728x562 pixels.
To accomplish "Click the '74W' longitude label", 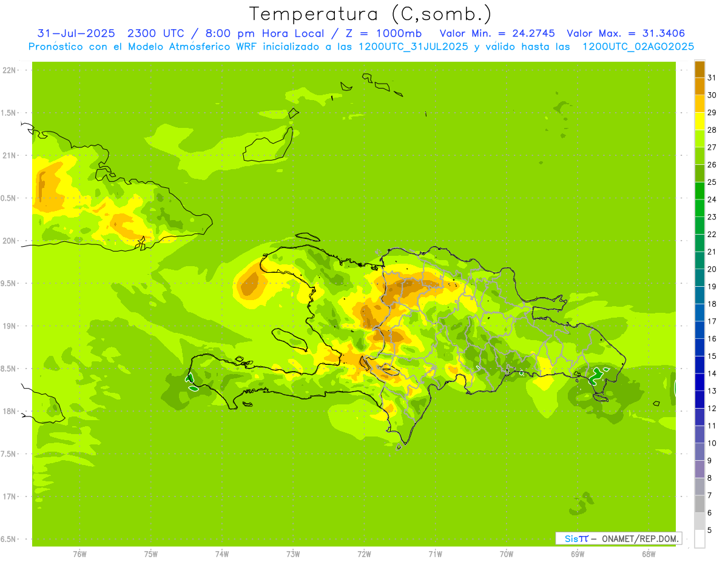I will (x=221, y=554).
